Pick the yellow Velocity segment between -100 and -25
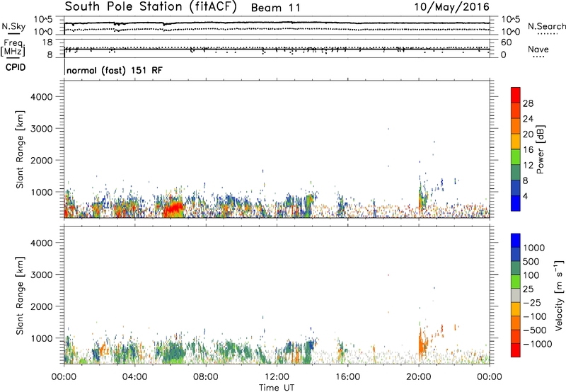 (516, 309)
